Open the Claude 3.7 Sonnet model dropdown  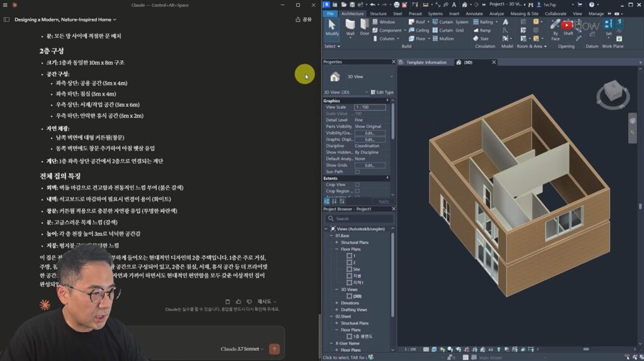click(242, 349)
